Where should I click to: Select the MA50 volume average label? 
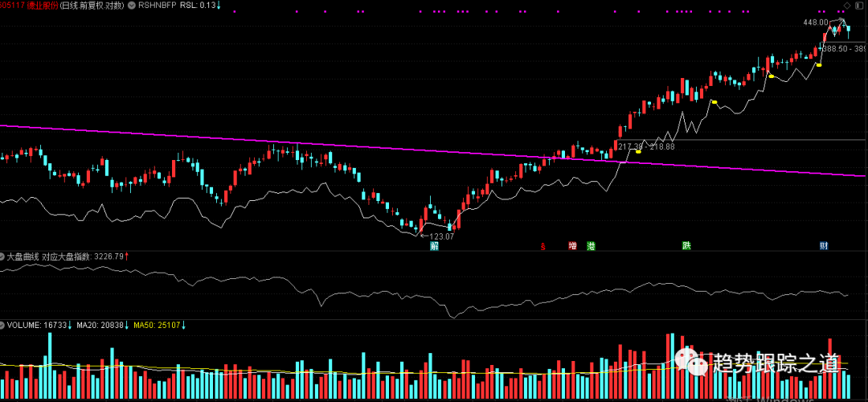[158, 326]
